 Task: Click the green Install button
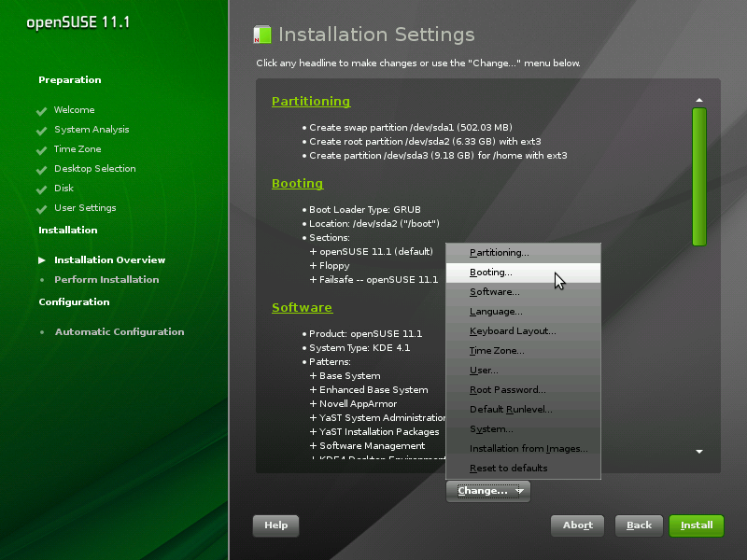[697, 525]
